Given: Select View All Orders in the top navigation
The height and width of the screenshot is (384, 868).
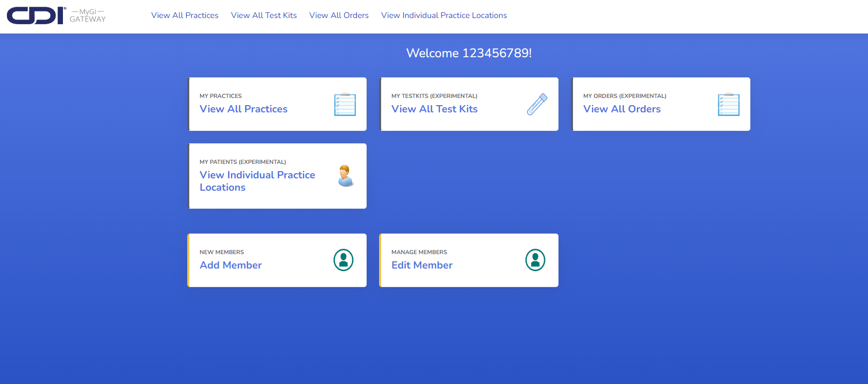Looking at the screenshot, I should coord(339,15).
